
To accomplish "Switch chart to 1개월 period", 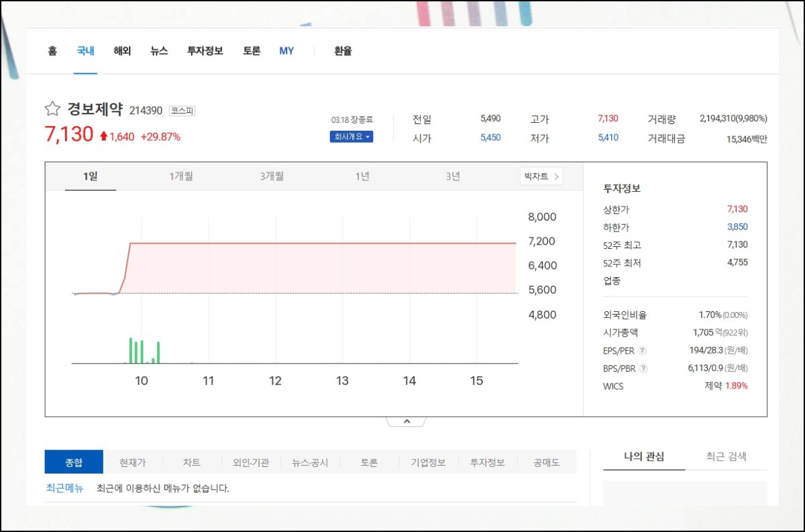I will (181, 176).
